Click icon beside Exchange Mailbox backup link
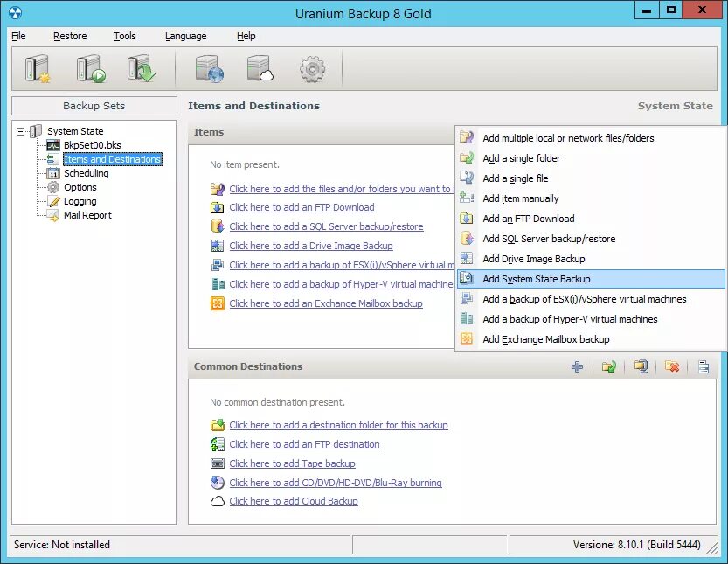This screenshot has height=564, width=728. coord(218,303)
